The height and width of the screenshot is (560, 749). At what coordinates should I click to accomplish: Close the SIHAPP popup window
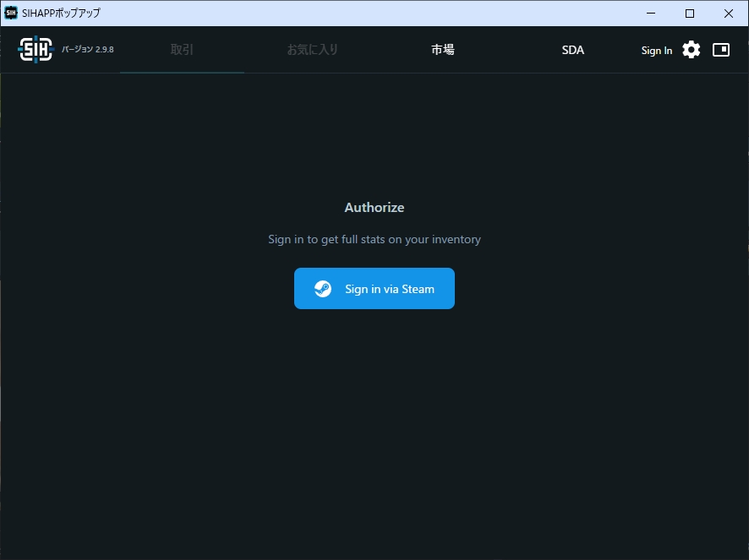pos(729,13)
